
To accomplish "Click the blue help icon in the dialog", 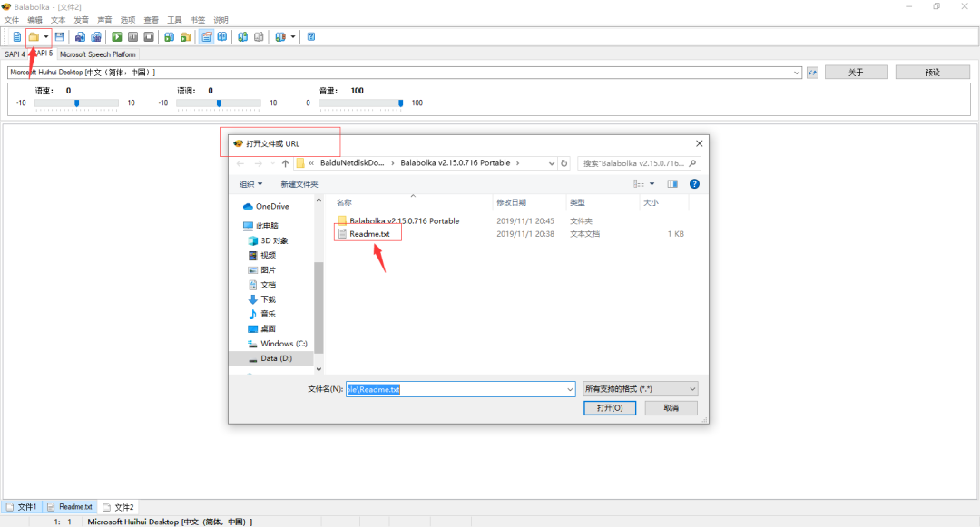I will tap(694, 184).
